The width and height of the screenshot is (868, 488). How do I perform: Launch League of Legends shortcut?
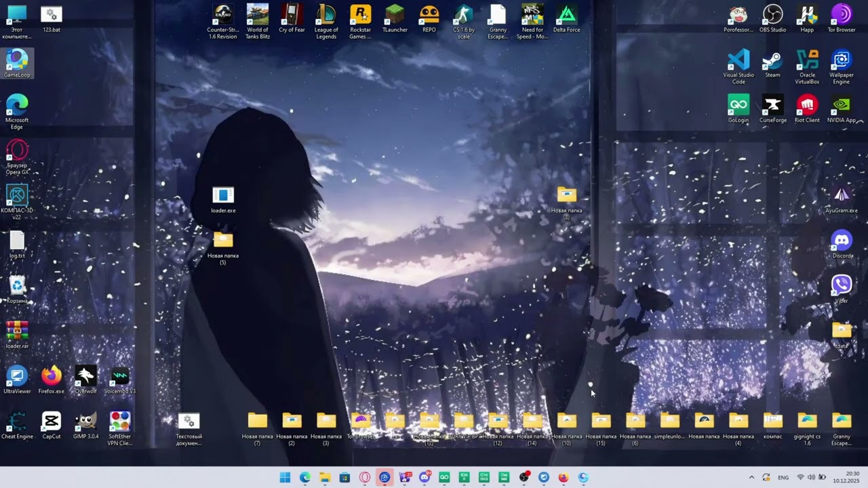326,22
